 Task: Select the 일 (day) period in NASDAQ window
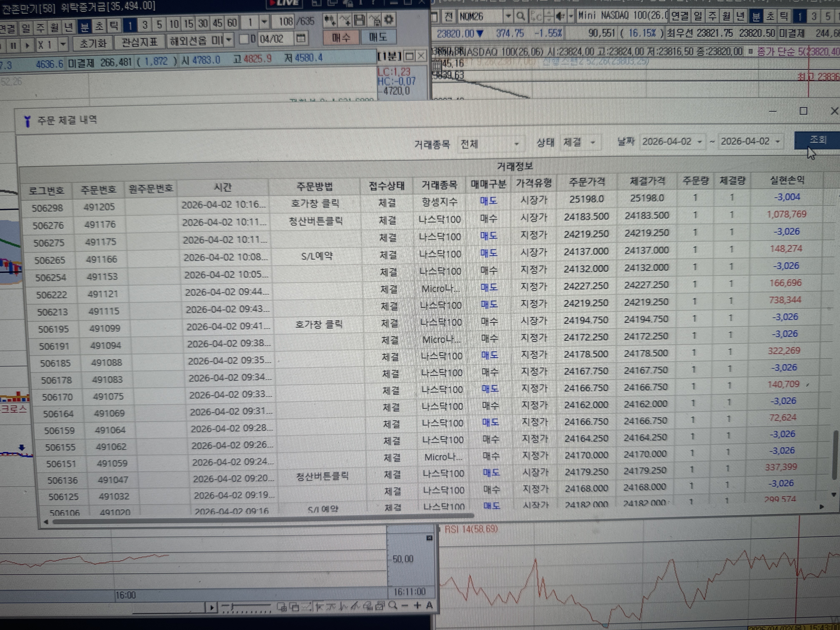tap(698, 16)
